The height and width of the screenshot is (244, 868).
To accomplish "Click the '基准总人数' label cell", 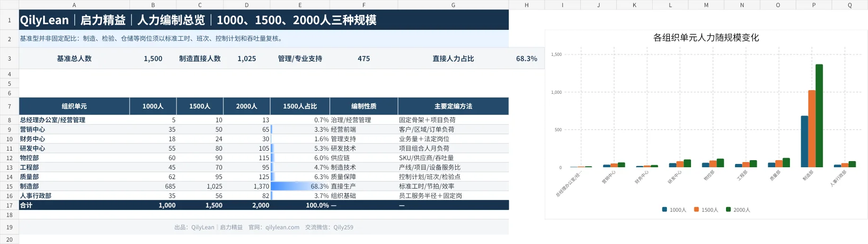I will pos(74,59).
